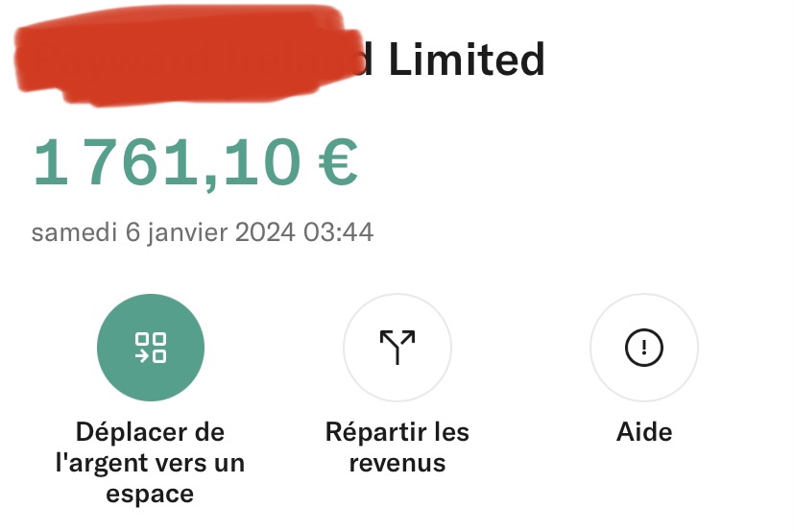Open help via the exclamation circle icon

coord(644,348)
